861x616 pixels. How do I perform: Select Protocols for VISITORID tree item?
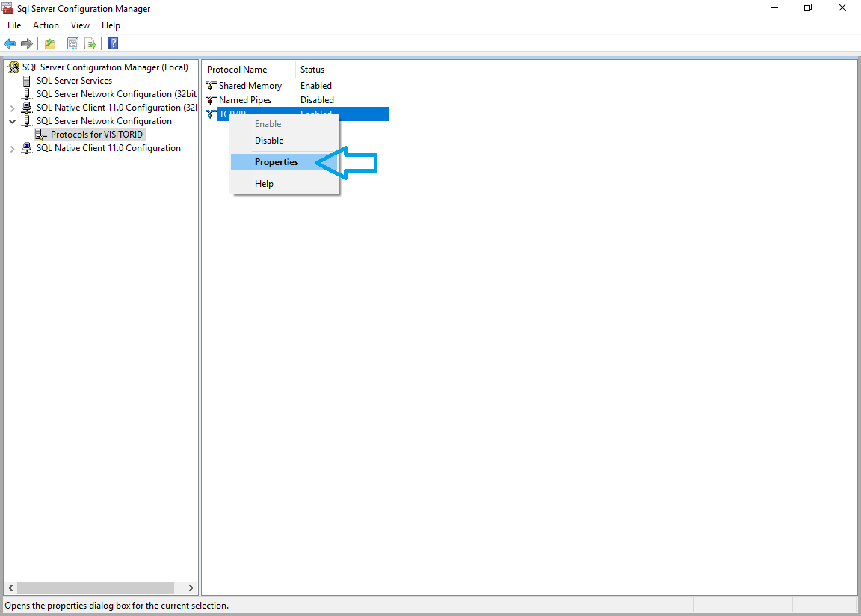tap(96, 135)
